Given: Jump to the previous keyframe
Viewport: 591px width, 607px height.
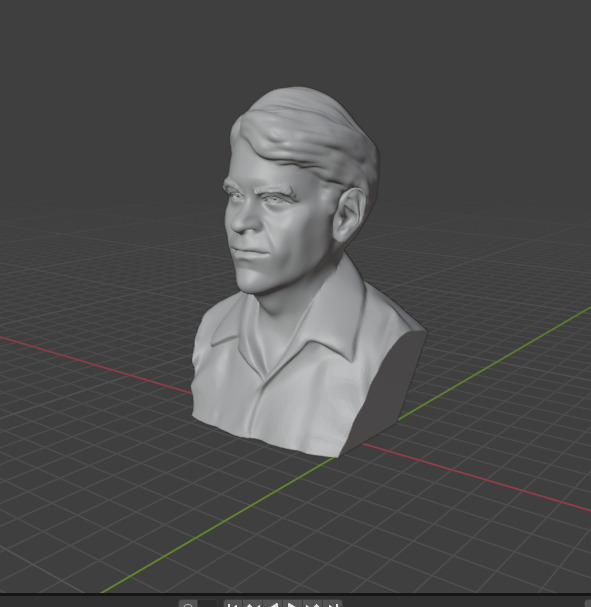Looking at the screenshot, I should tap(252, 604).
